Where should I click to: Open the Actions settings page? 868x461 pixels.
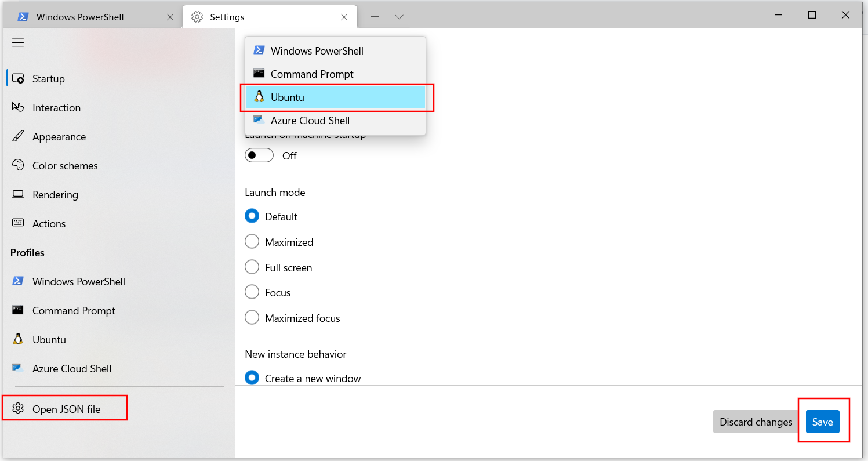click(119, 223)
